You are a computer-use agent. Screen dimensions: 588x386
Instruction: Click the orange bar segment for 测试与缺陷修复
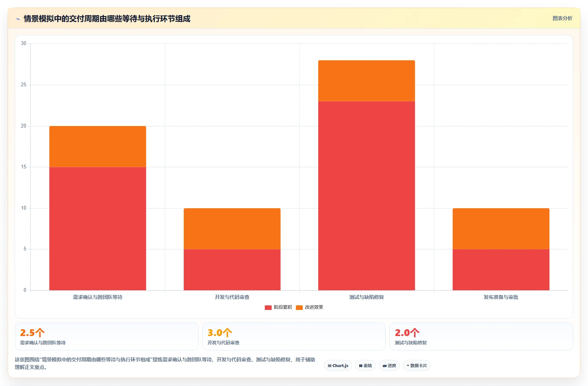[x=367, y=81]
